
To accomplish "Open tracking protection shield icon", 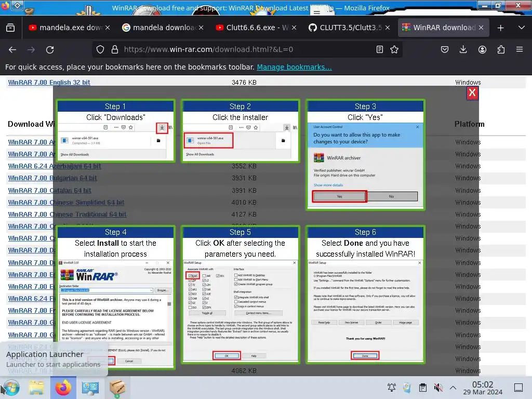I will tap(100, 49).
